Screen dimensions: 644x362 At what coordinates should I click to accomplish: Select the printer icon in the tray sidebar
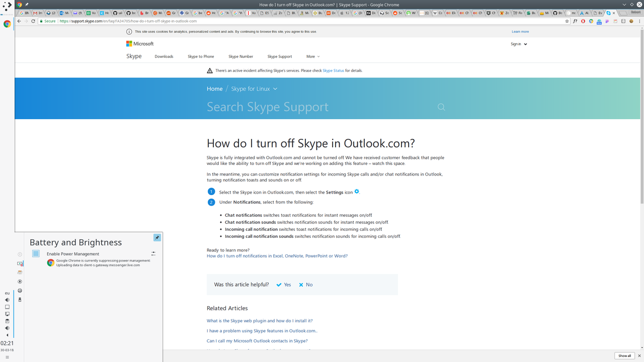click(x=20, y=291)
